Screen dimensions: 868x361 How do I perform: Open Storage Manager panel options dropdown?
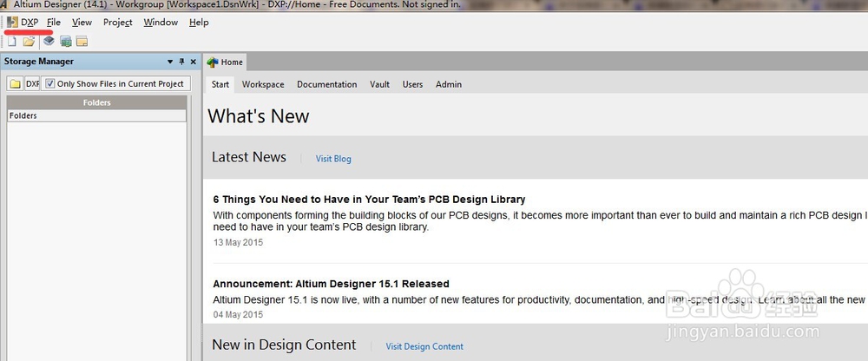[170, 62]
